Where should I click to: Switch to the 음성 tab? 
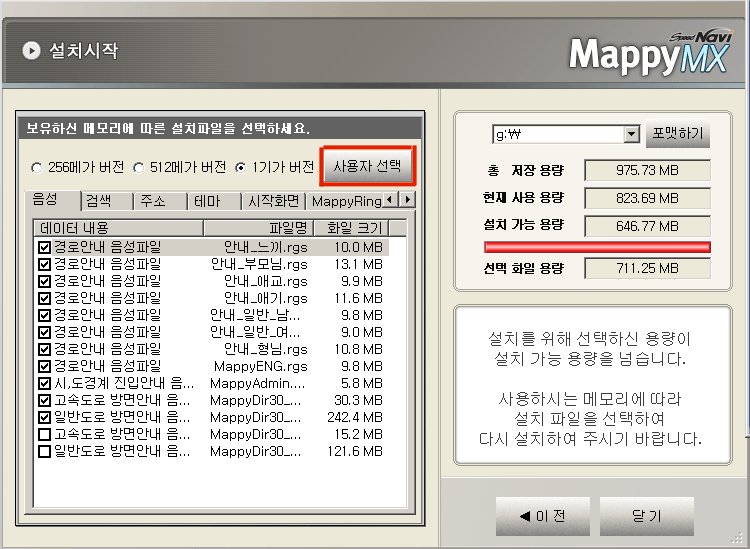coord(52,199)
